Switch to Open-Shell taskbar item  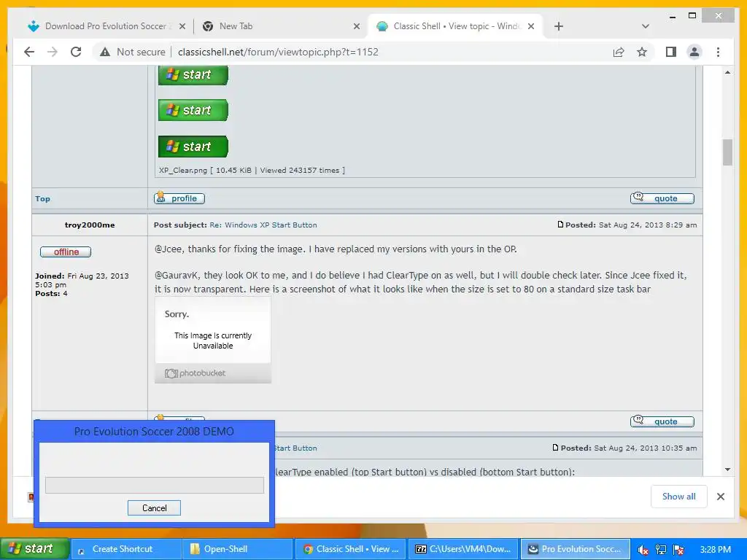[x=237, y=549]
